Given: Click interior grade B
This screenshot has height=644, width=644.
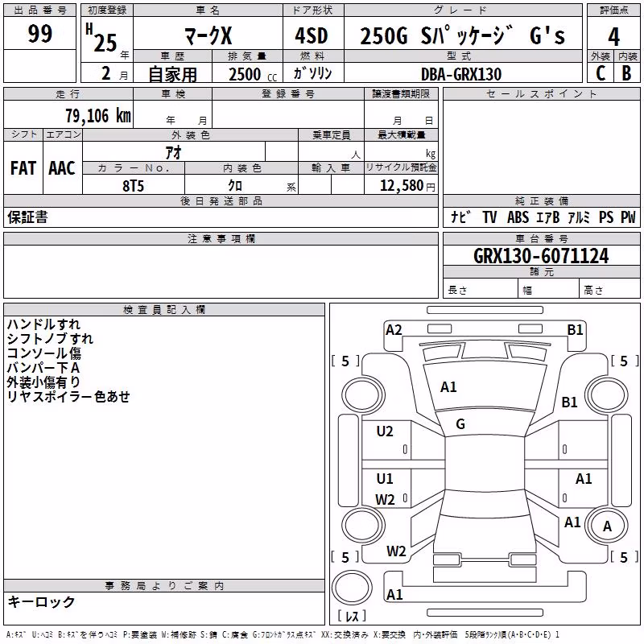Looking at the screenshot, I should click(626, 73).
